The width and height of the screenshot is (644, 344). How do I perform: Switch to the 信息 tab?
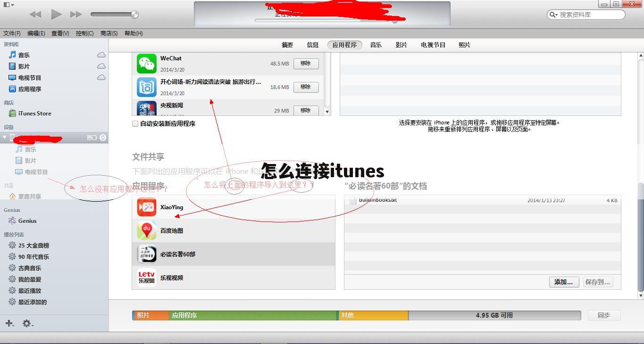313,45
